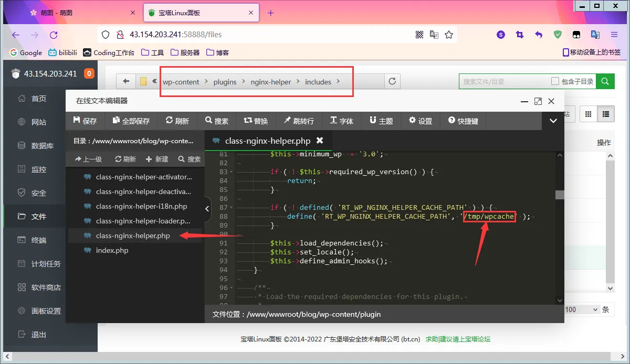Select class-nginx-helper.php in file tree
The image size is (630, 364).
pos(135,235)
